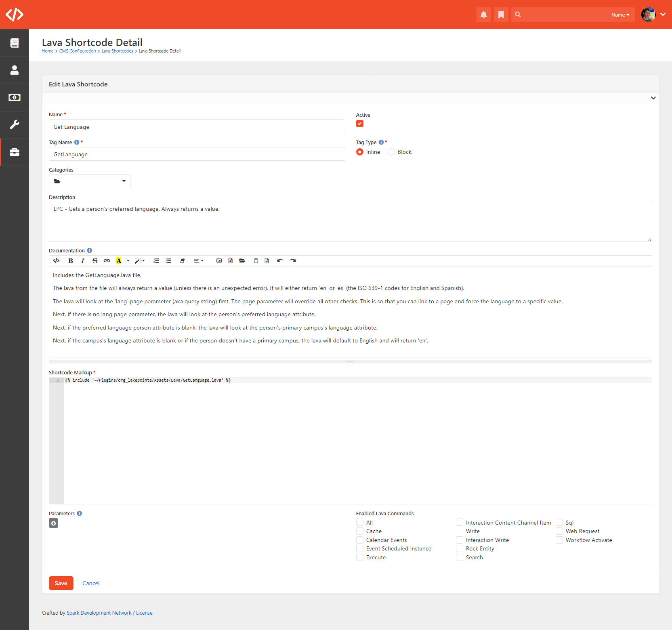672x630 pixels.
Task: Insert bulleted list in the Documentation editor
Action: 168,261
